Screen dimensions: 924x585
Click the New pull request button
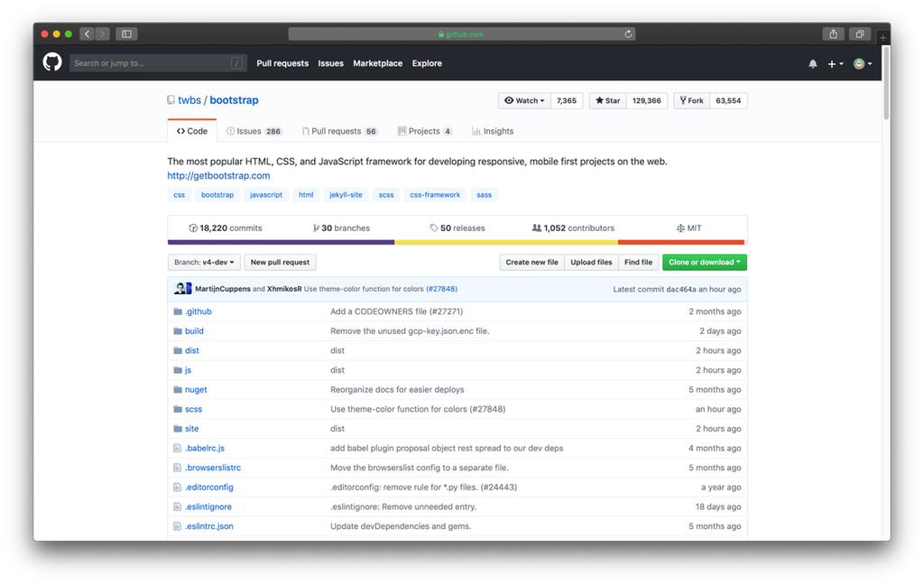click(x=280, y=263)
